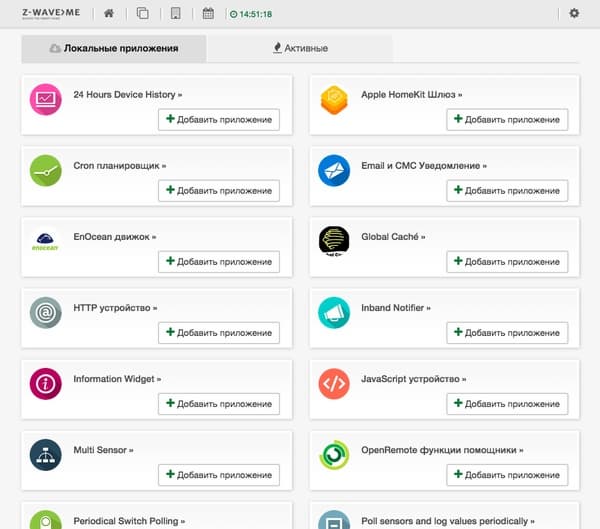The width and height of the screenshot is (600, 529).
Task: Click the Poll sensors and log values icon
Action: pos(334,520)
